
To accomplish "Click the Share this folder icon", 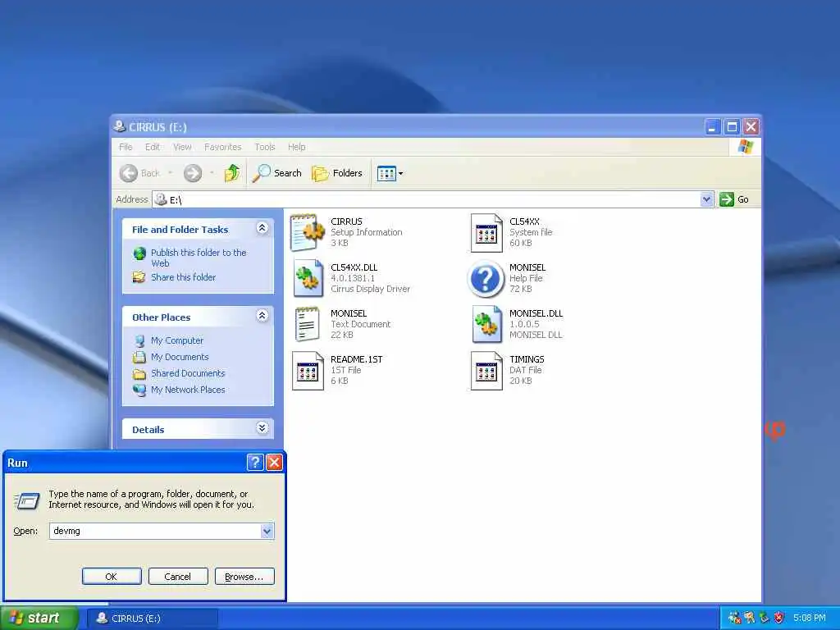I will pyautogui.click(x=139, y=277).
